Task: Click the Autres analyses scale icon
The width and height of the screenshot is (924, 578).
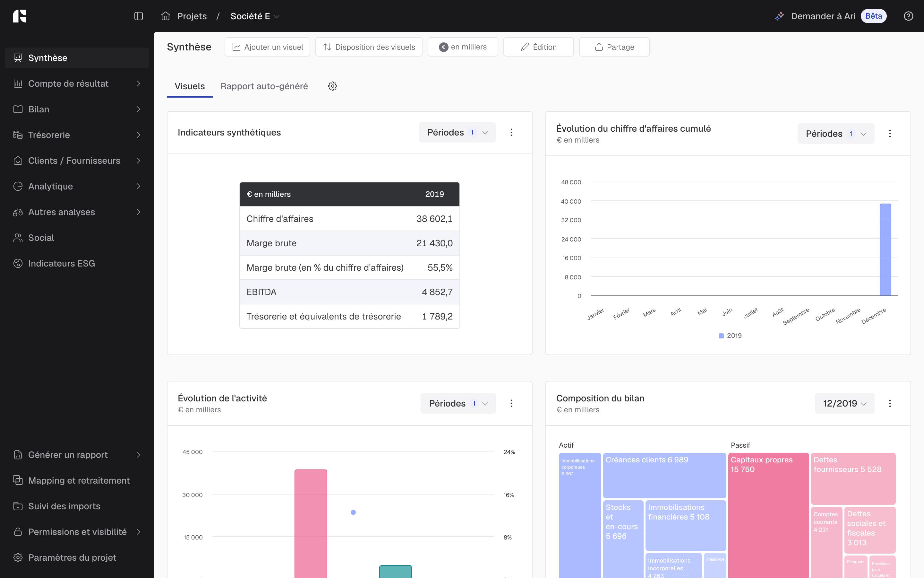Action: click(18, 212)
